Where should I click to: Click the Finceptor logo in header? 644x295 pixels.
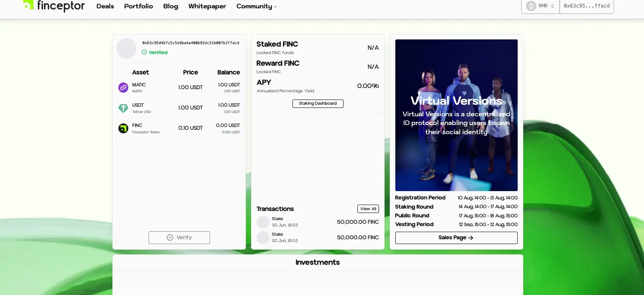coord(54,6)
